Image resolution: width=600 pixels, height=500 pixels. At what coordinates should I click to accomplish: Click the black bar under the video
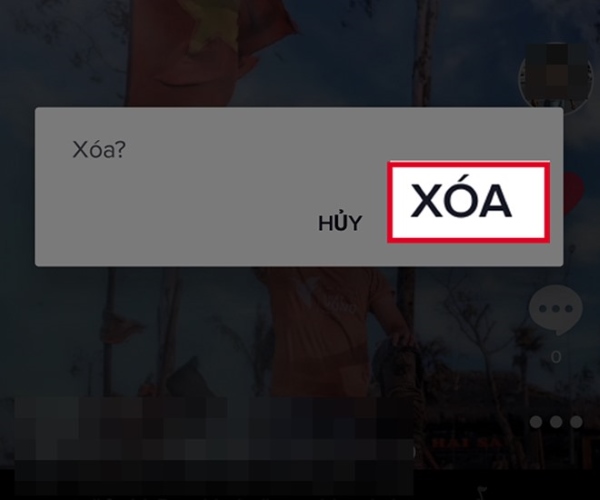coord(300,484)
